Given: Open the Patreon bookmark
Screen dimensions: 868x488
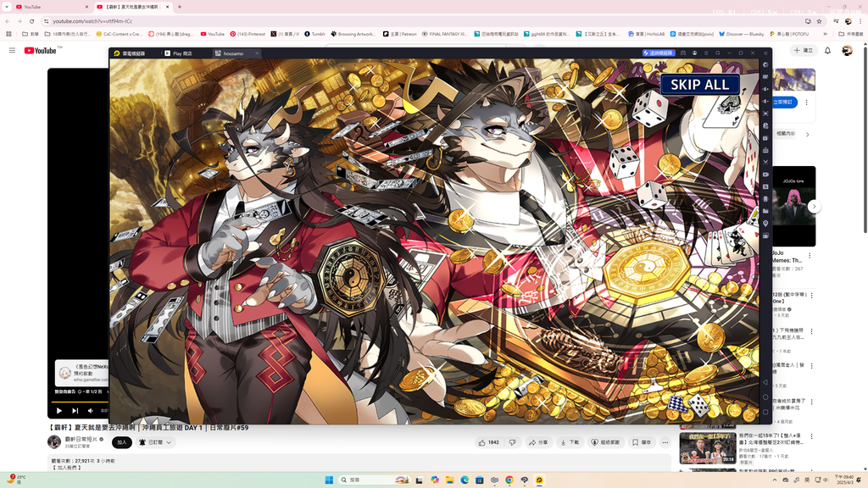Looking at the screenshot, I should click(x=400, y=34).
